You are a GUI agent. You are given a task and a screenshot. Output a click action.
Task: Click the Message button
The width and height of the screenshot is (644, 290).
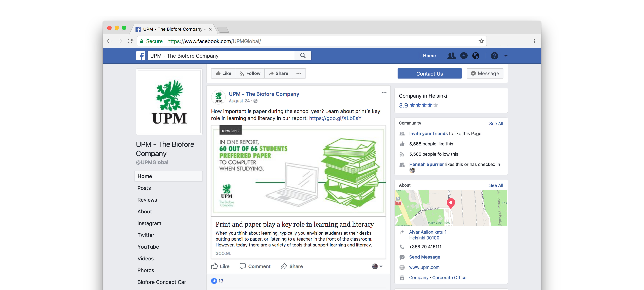485,74
